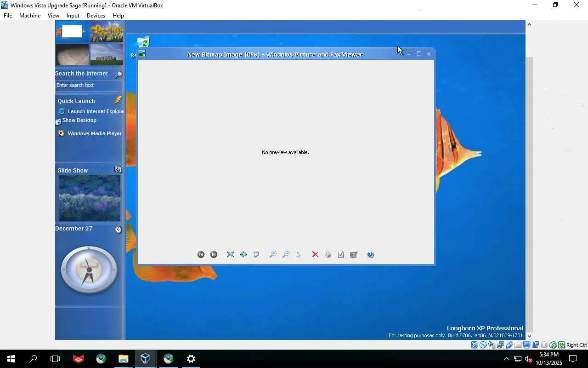Open the File menu in VirtualBox

pyautogui.click(x=8, y=15)
